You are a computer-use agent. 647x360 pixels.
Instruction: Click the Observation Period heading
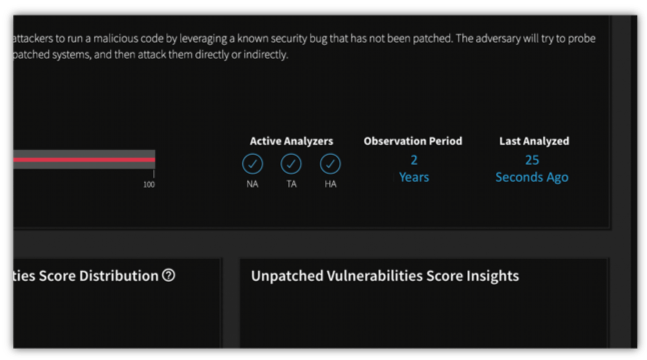413,141
